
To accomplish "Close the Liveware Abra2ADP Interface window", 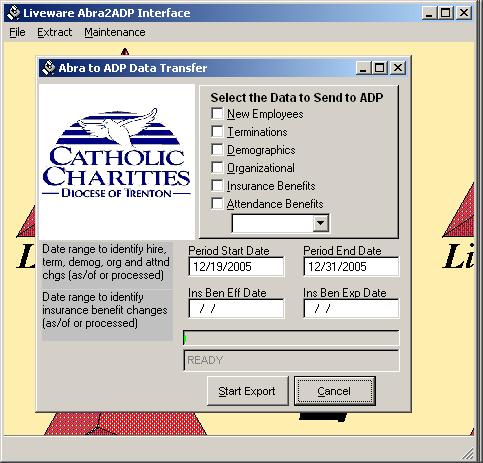I will 464,13.
